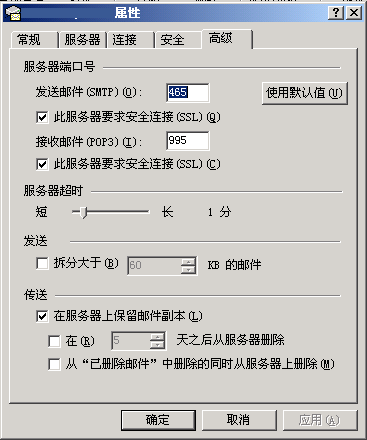
Task: Close the 属性 dialog with X
Action: tap(354, 13)
